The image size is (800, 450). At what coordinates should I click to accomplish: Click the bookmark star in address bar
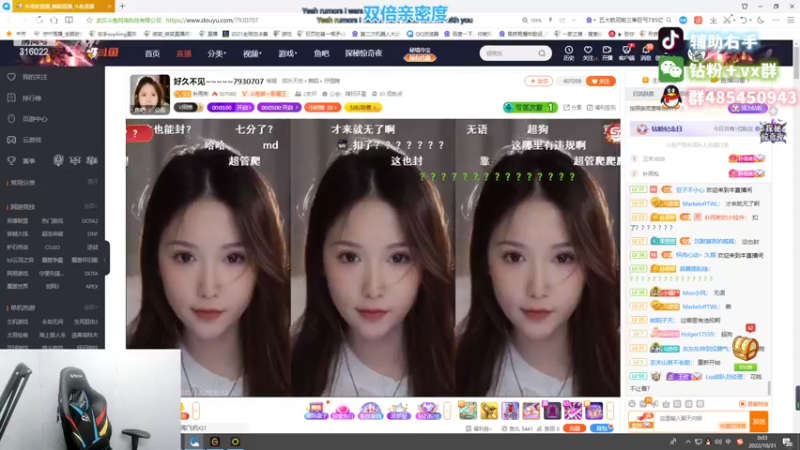[89, 20]
